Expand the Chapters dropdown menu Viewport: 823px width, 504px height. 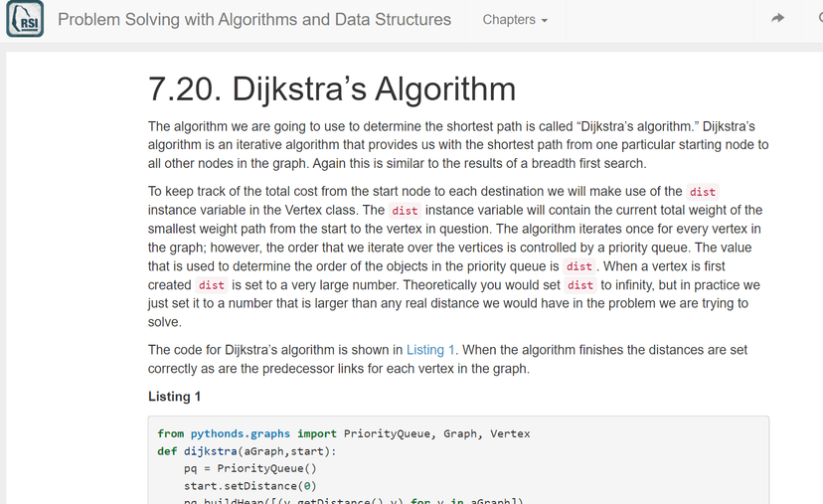pos(515,20)
